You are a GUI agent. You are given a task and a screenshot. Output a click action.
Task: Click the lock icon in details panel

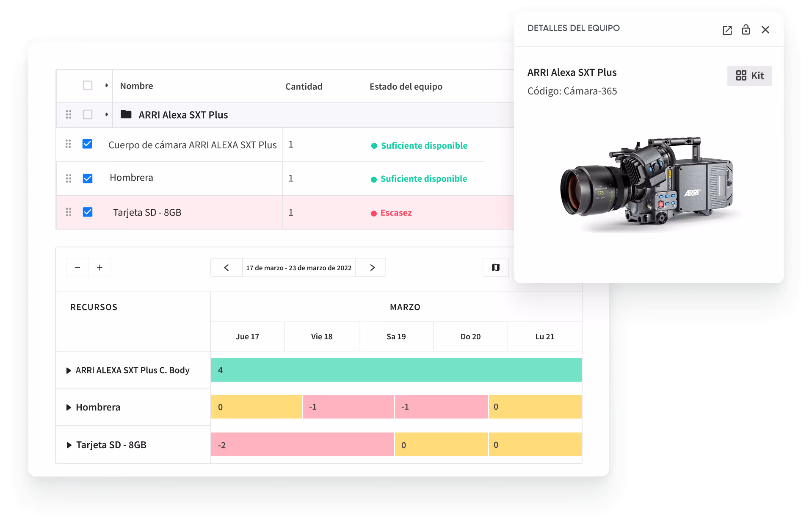click(746, 30)
